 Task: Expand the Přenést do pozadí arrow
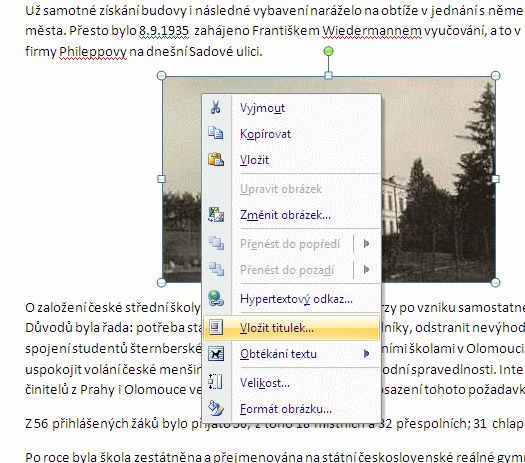point(367,269)
